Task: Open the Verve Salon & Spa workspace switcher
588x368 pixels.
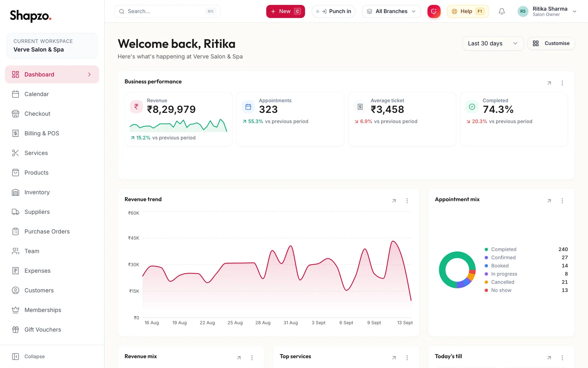Action: pos(52,46)
